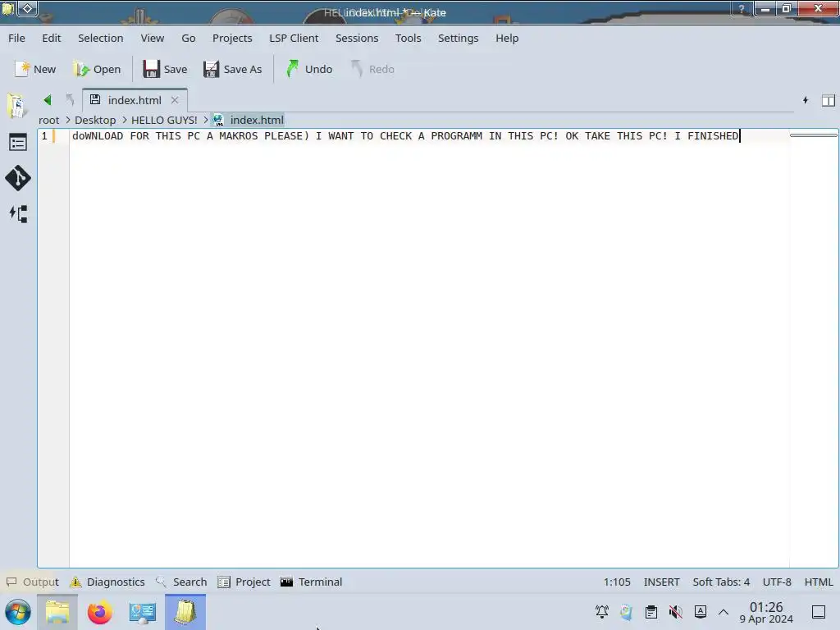Open window menu icon in the title bar

point(8,8)
